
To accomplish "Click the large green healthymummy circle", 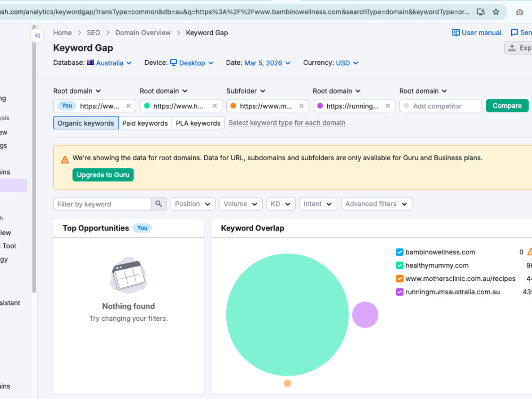I will coord(287,314).
